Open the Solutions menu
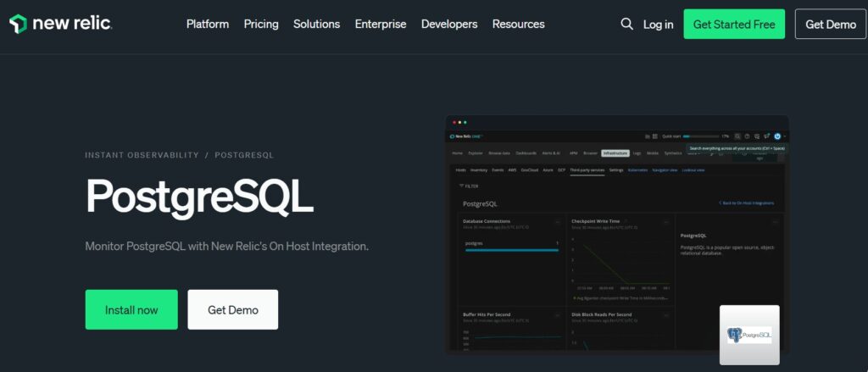 point(316,24)
